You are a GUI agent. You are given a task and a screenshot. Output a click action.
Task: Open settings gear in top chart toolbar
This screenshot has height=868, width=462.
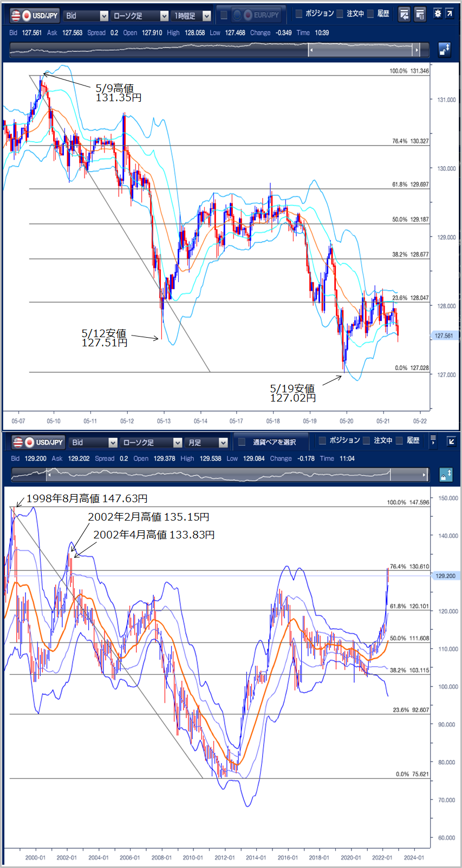point(438,14)
